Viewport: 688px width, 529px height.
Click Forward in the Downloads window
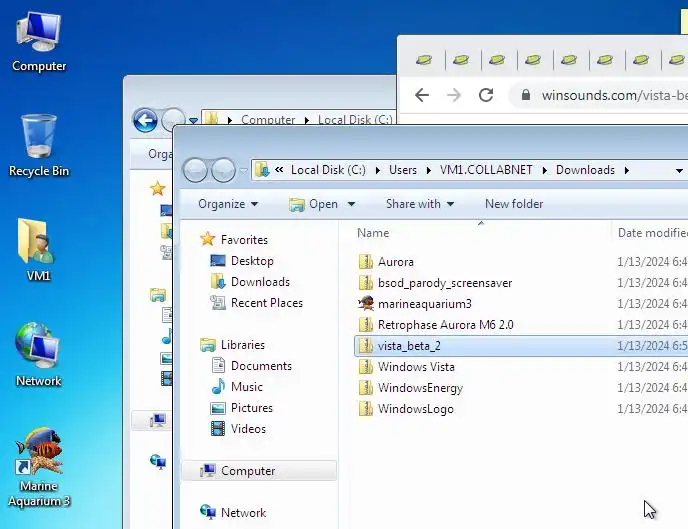[223, 170]
